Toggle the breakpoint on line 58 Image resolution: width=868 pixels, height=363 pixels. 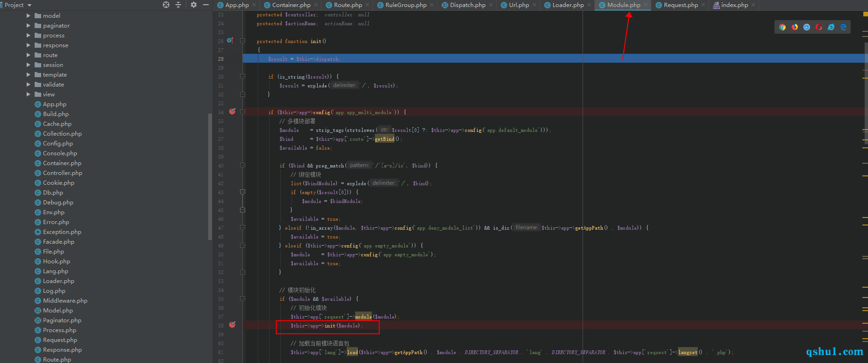coord(232,325)
